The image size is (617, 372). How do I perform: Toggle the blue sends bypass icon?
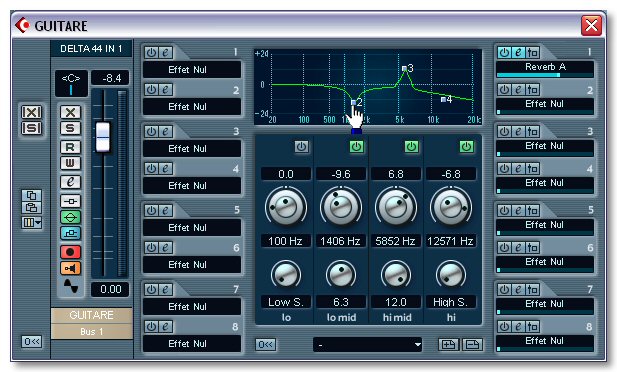(70, 233)
